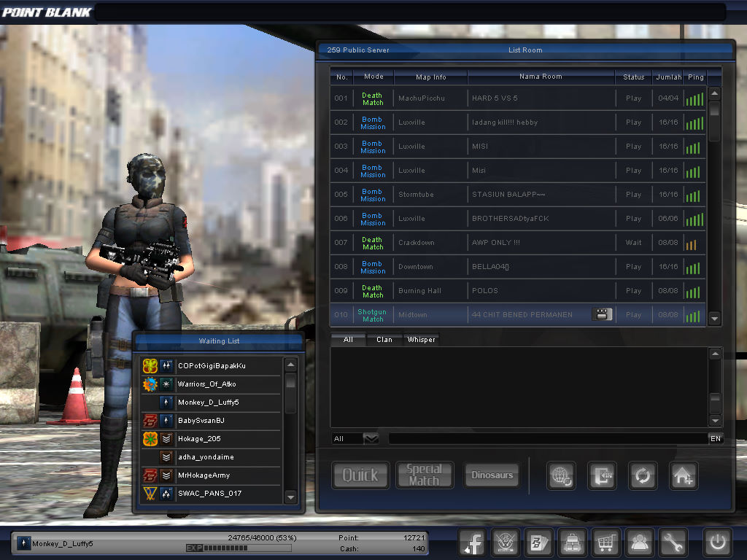This screenshot has width=747, height=560.
Task: Click room list scroll up arrow
Action: (x=714, y=93)
